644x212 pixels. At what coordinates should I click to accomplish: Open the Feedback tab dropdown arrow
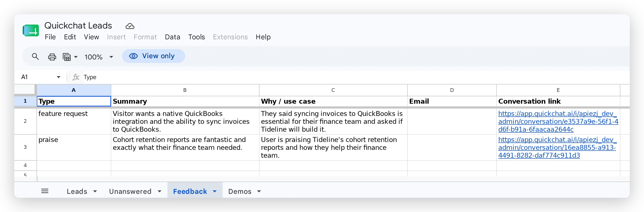tap(215, 191)
